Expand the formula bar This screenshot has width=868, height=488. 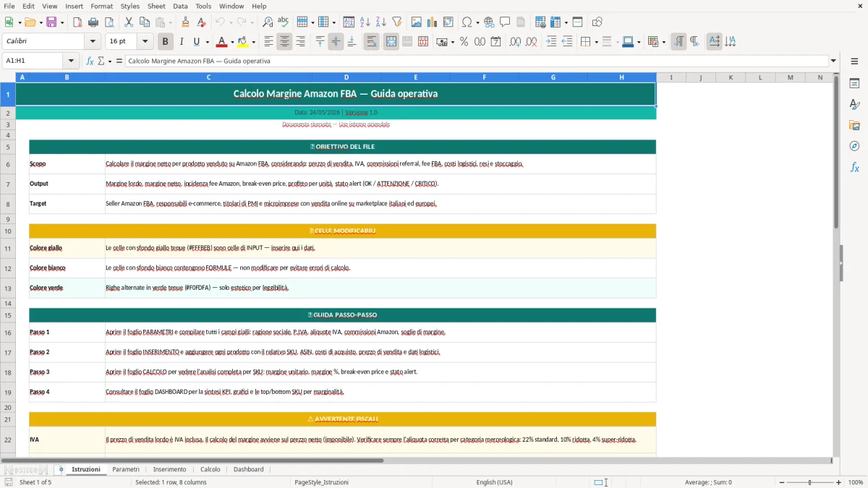833,61
